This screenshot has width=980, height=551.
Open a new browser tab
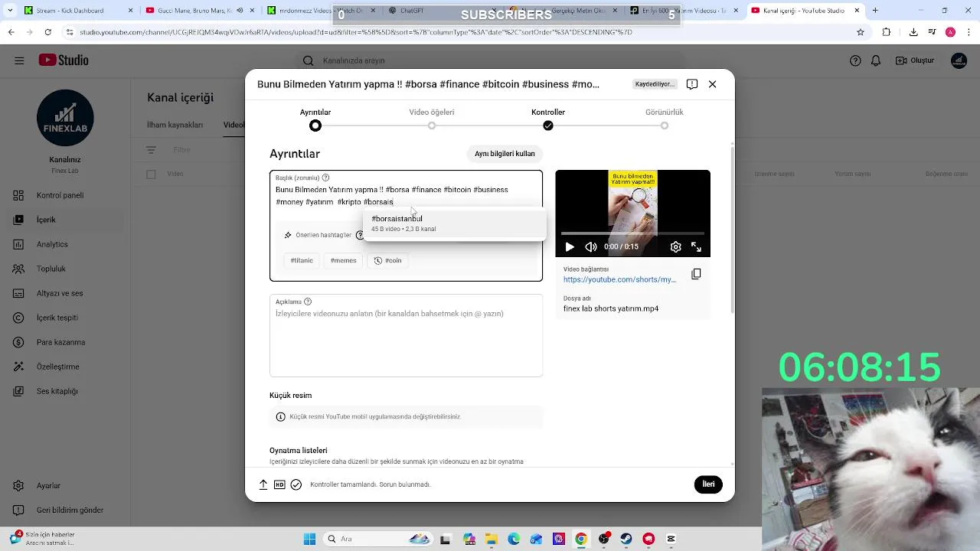(x=875, y=11)
